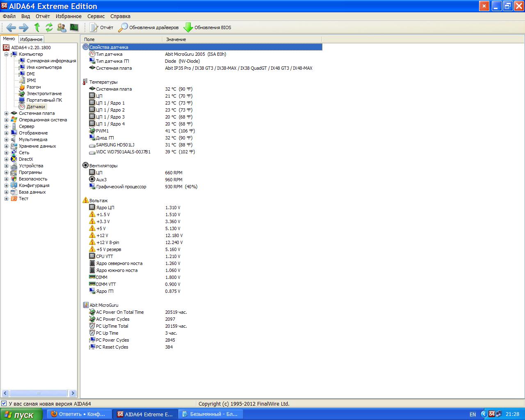Go up one level with green arrow
The height and width of the screenshot is (420, 525).
[x=37, y=27]
